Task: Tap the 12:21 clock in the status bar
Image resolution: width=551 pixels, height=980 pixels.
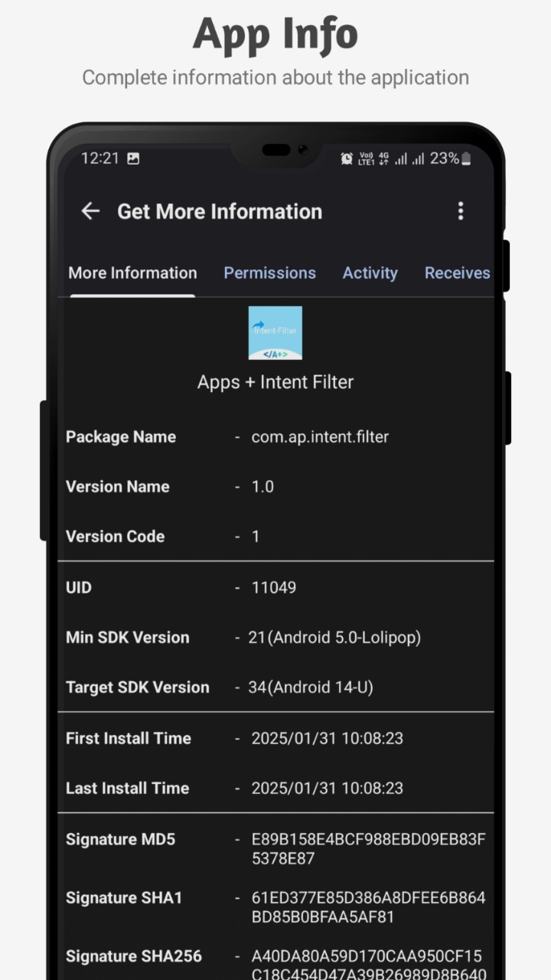Action: point(100,158)
